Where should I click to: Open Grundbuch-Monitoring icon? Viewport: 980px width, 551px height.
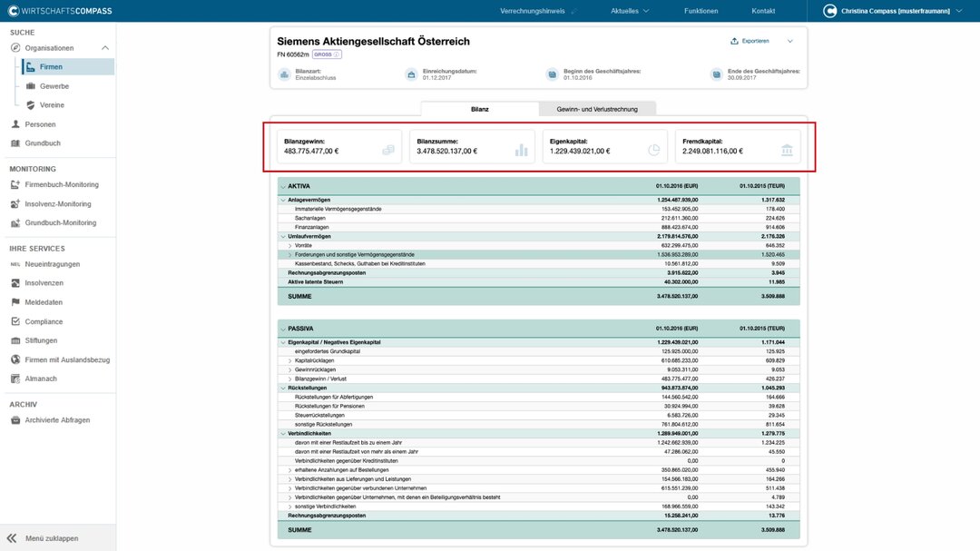(x=15, y=222)
